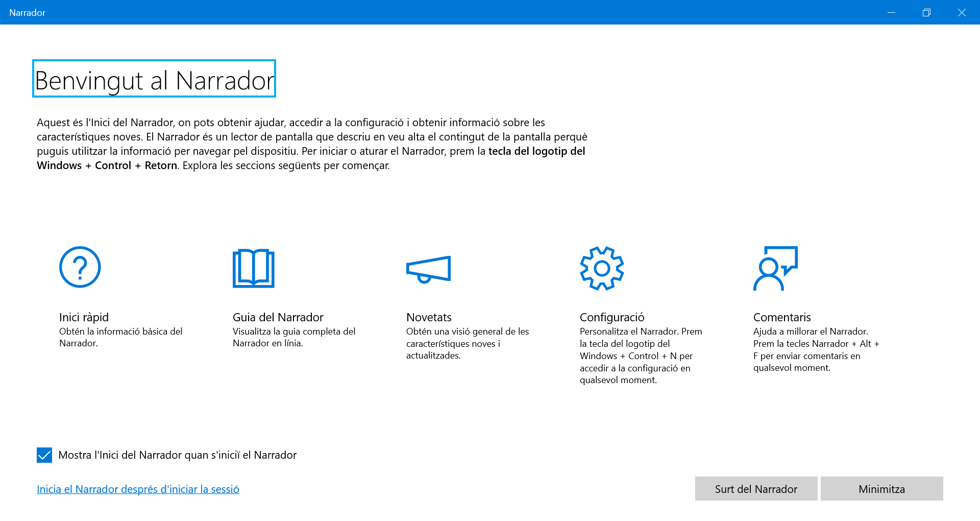980x521 pixels.
Task: Click the Novetats megaphone icon
Action: (x=428, y=269)
